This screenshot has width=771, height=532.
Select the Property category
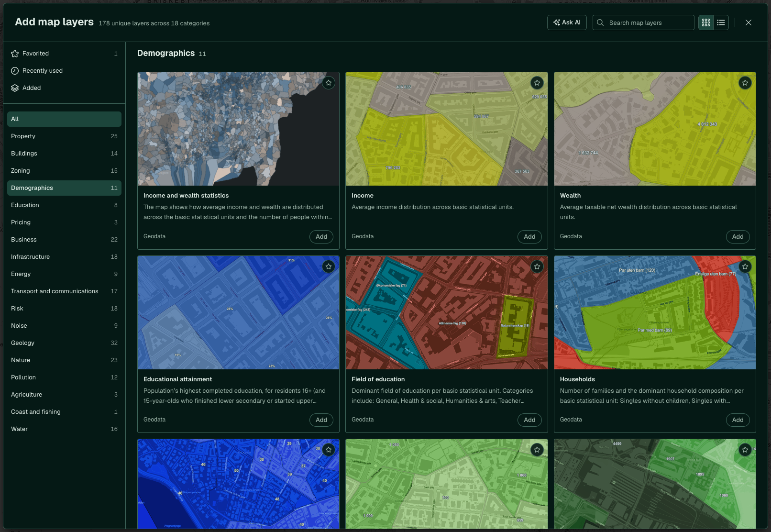click(64, 136)
